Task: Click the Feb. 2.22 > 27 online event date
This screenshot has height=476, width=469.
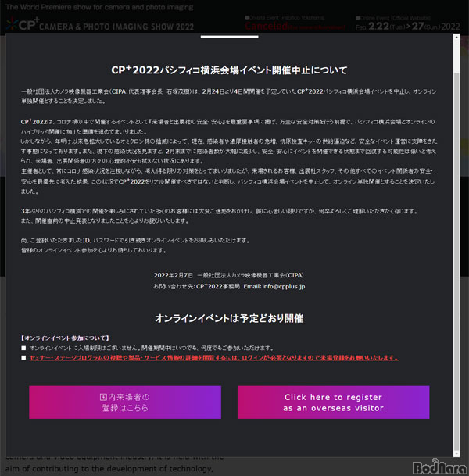Action: (408, 27)
